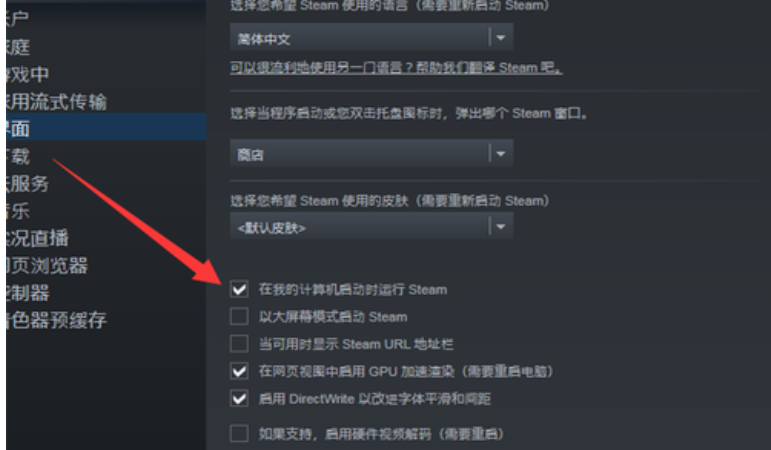Screen dimensions: 771x450
Task: Uncheck 启用 DirectWrite font smoothing checkbox
Action: (x=239, y=398)
